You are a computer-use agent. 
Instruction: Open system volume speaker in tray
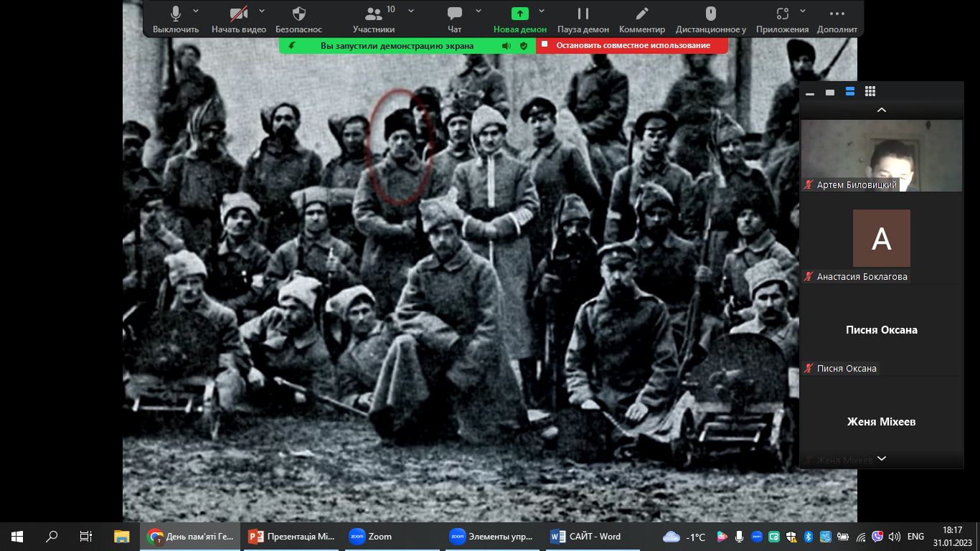[x=894, y=536]
